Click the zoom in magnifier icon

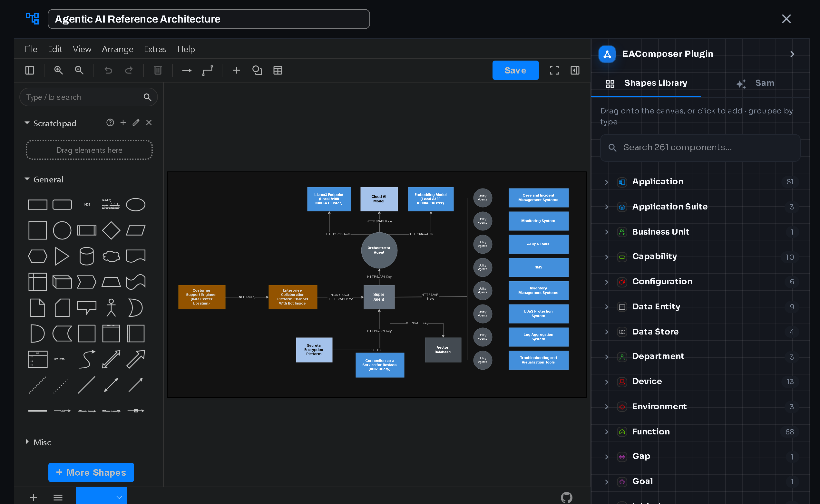pyautogui.click(x=58, y=70)
